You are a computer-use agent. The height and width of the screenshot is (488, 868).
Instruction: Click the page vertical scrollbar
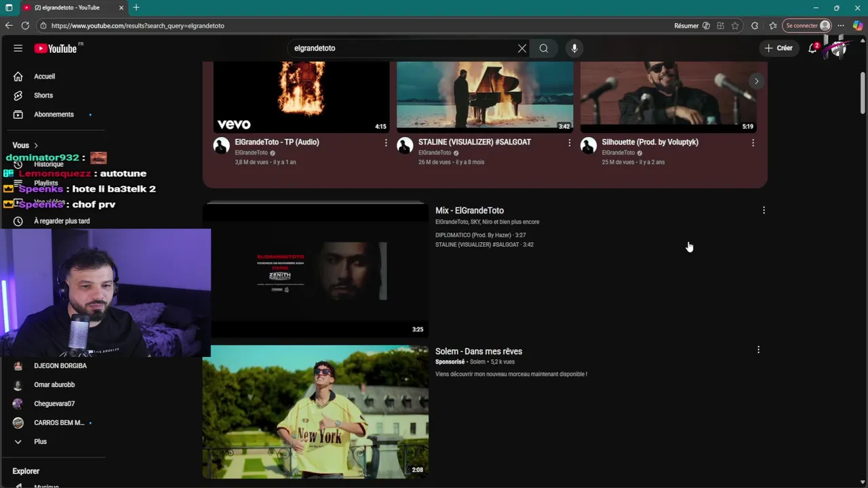click(863, 91)
